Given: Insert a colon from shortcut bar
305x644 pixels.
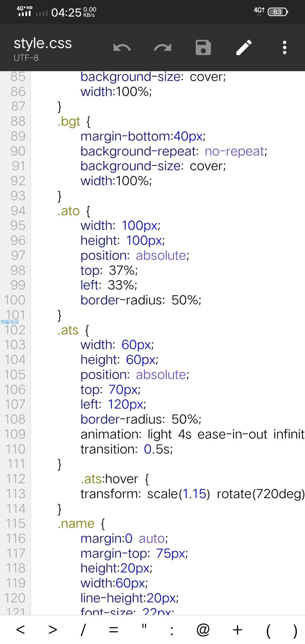Looking at the screenshot, I should [172, 630].
